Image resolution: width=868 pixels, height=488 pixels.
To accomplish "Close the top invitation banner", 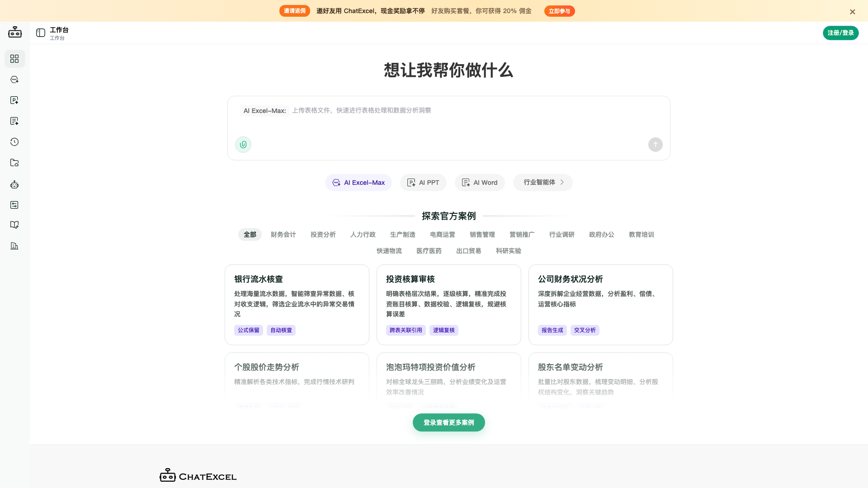I will pos(853,12).
